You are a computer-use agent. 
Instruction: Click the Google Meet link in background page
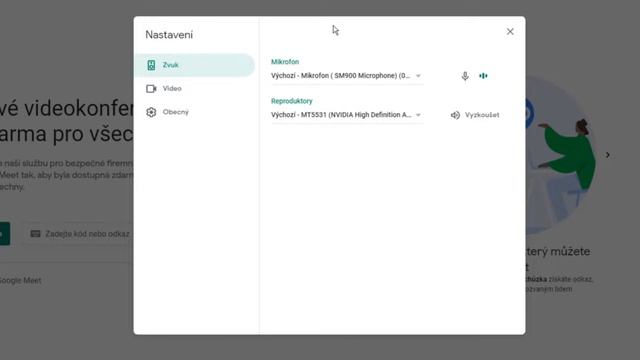pos(20,280)
